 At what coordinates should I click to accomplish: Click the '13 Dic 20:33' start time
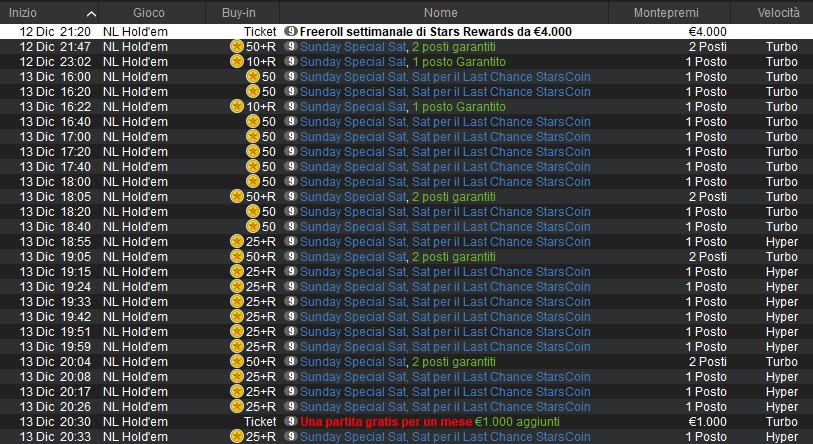tap(55, 437)
